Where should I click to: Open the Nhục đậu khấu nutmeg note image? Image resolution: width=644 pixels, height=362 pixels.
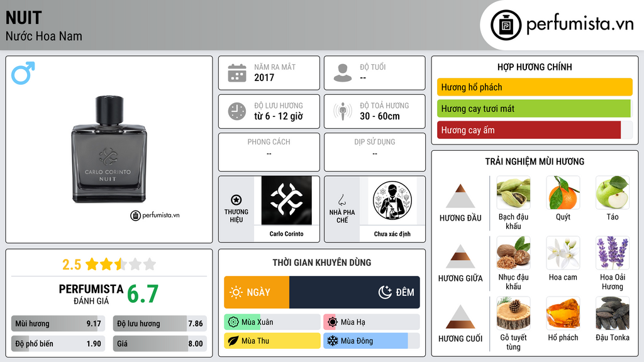click(x=513, y=253)
